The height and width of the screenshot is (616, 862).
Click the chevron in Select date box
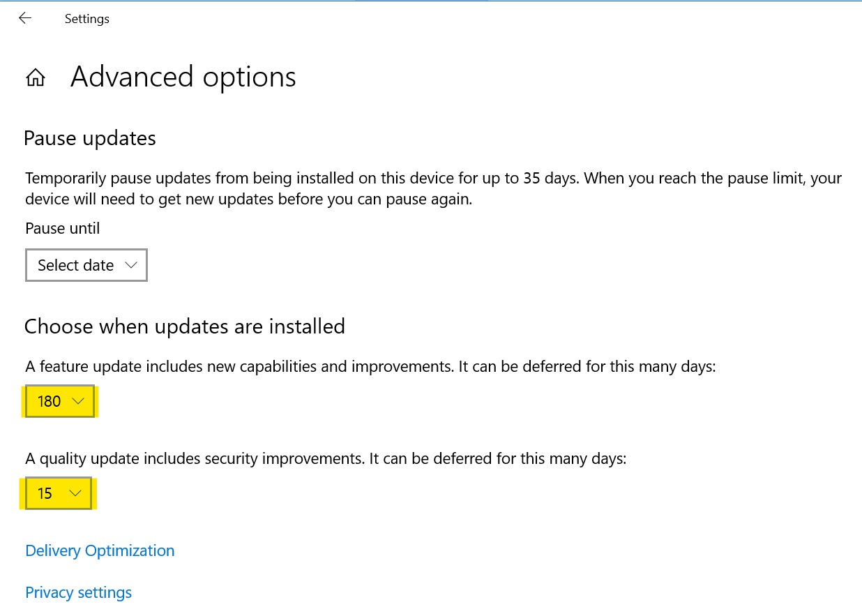tap(130, 265)
